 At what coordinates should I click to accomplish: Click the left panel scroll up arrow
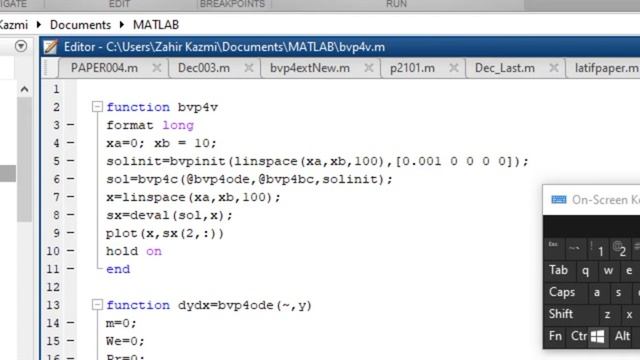24,89
